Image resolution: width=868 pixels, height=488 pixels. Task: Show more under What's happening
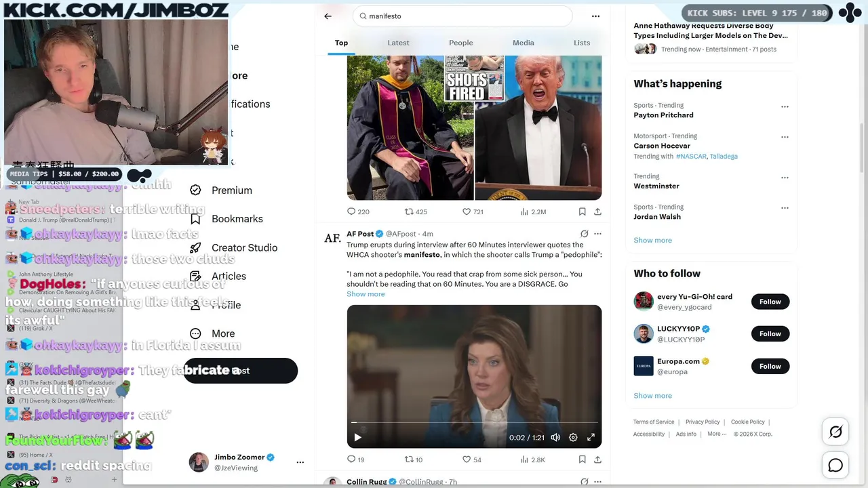click(652, 240)
